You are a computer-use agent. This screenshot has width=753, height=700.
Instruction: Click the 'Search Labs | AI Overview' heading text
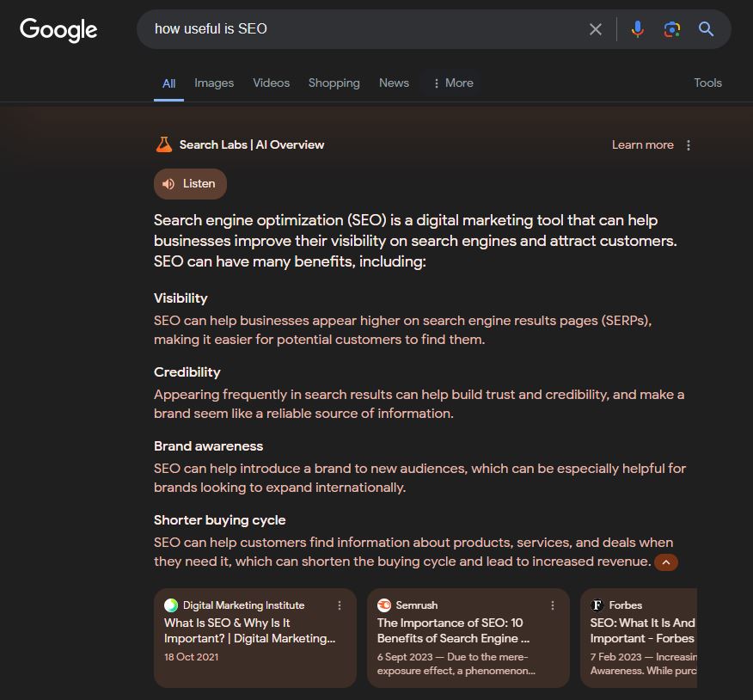tap(252, 144)
